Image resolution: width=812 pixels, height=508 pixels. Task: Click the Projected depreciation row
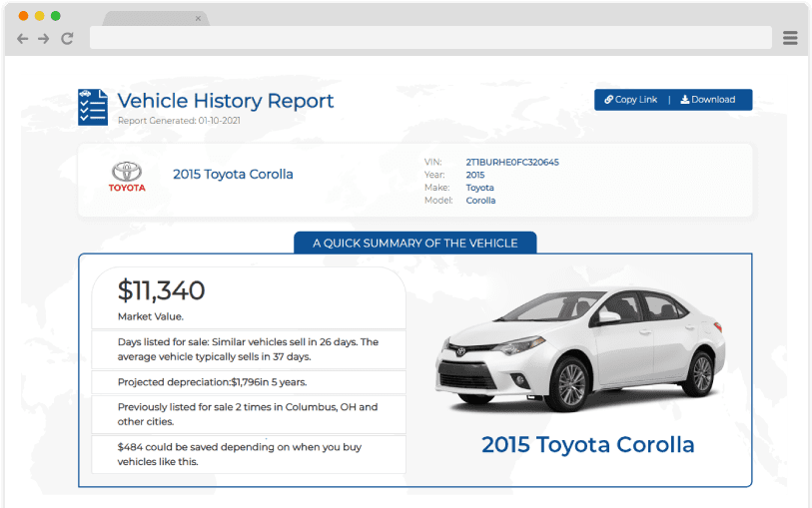coord(249,382)
